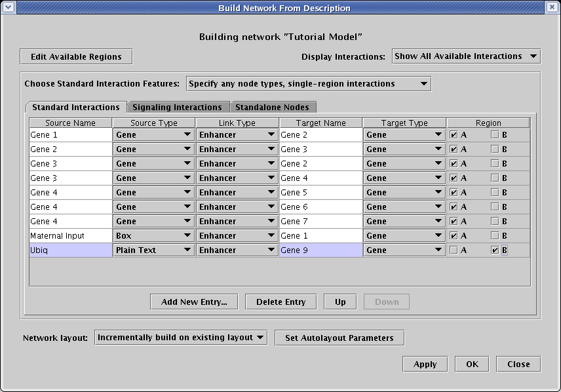Image resolution: width=561 pixels, height=392 pixels.
Task: Expand the Standard Interaction Features dropdown
Action: tap(308, 84)
